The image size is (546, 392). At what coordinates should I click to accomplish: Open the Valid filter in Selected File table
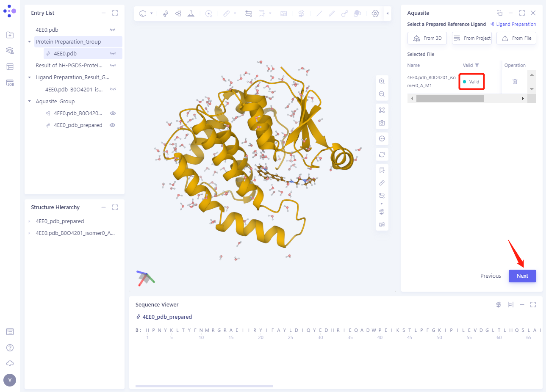[477, 65]
